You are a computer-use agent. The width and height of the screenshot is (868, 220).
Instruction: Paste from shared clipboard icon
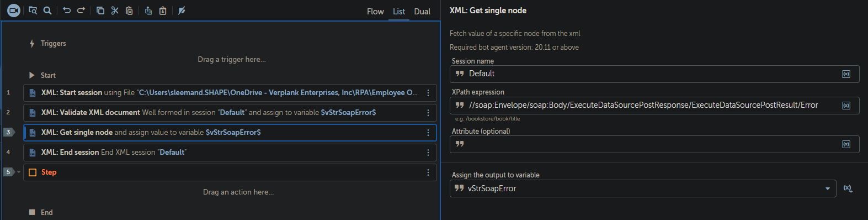point(163,11)
